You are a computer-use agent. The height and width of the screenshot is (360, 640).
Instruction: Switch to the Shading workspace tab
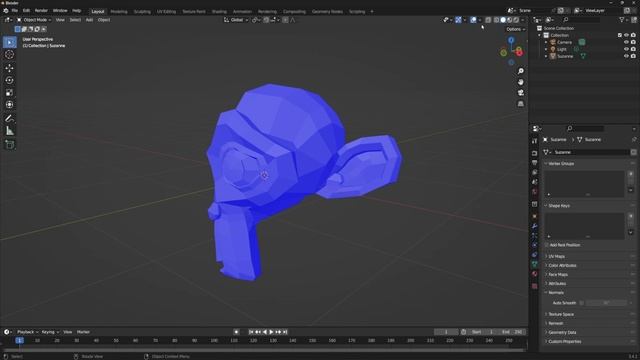tap(219, 11)
